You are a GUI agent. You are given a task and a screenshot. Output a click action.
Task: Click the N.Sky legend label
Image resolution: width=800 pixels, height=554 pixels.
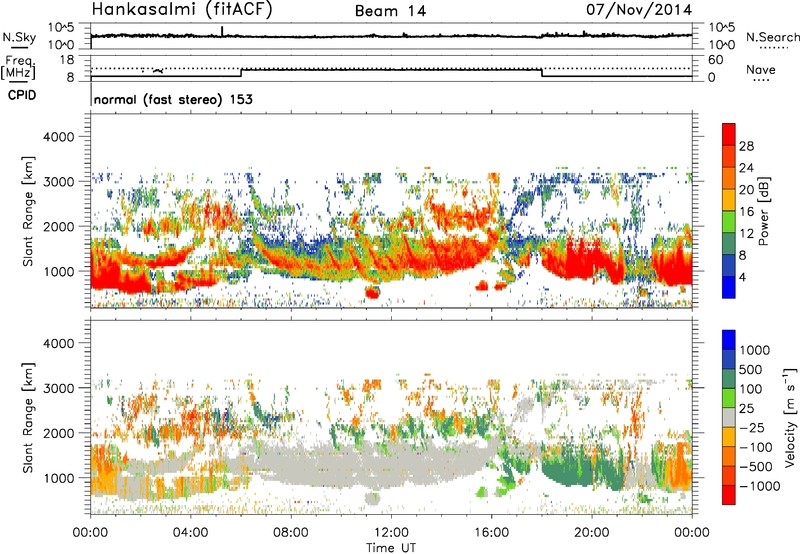[19, 37]
